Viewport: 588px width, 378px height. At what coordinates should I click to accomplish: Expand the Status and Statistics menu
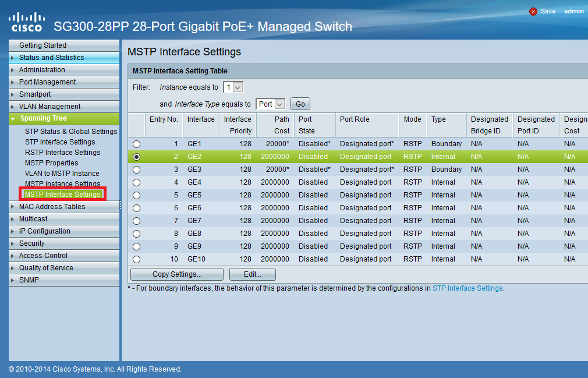tap(64, 58)
